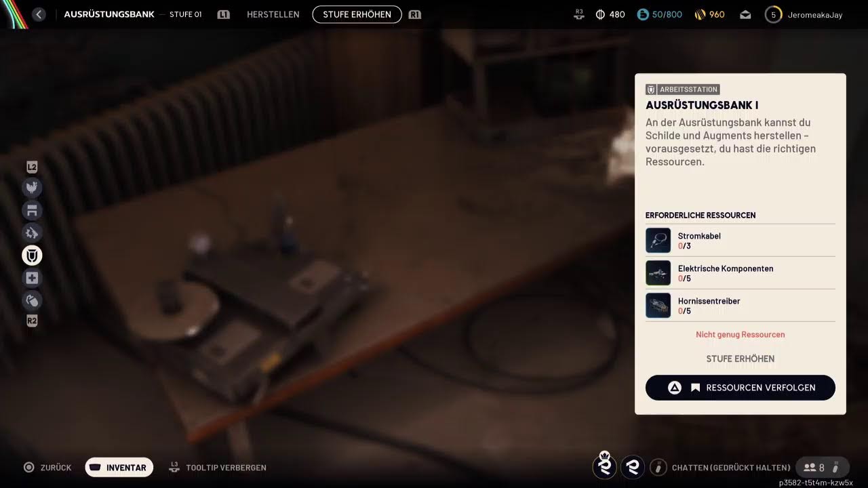868x488 pixels.
Task: Click the Arbeitsstation category badge
Action: coord(682,89)
